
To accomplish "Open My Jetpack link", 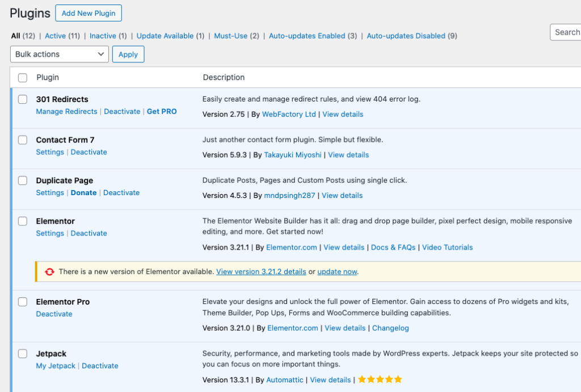I will 56,366.
